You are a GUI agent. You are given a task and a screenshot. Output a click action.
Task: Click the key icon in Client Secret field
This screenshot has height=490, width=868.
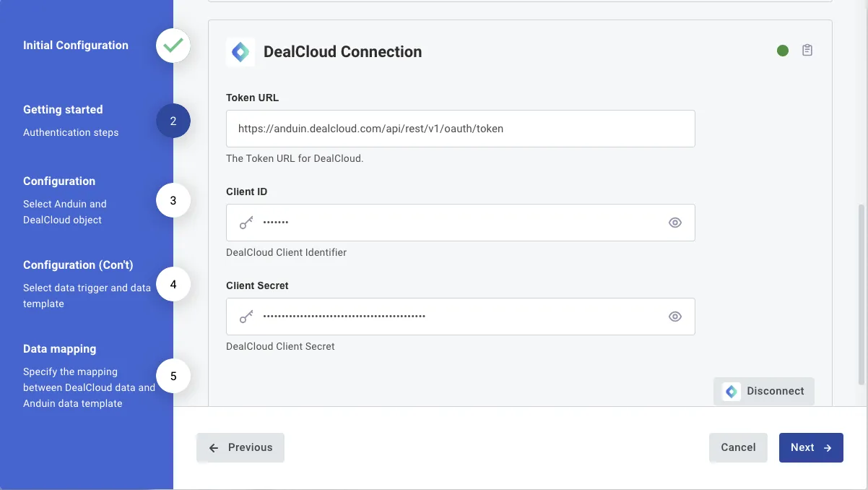point(247,317)
